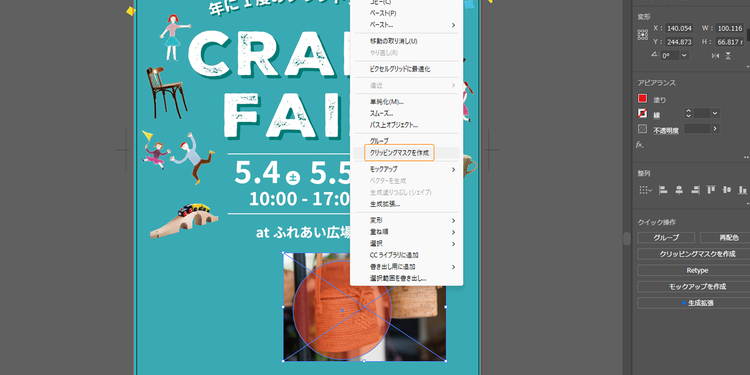Click the 生成拡張 quick action button
Viewport: 750px width, 375px height.
[694, 303]
